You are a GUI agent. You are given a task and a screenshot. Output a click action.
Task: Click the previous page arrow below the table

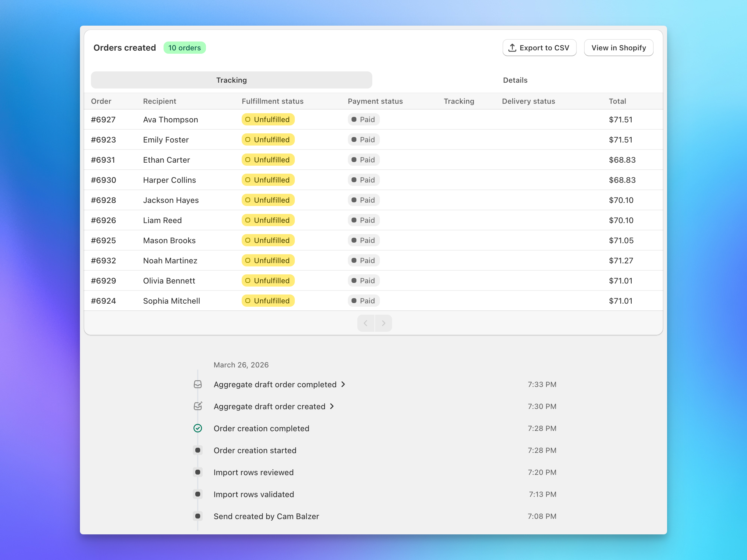[x=366, y=323]
